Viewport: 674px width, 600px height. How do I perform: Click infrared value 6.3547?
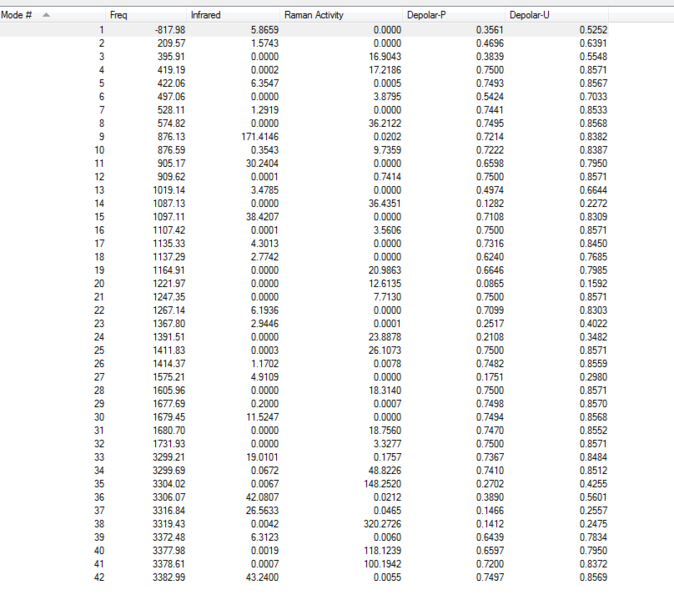(x=264, y=83)
